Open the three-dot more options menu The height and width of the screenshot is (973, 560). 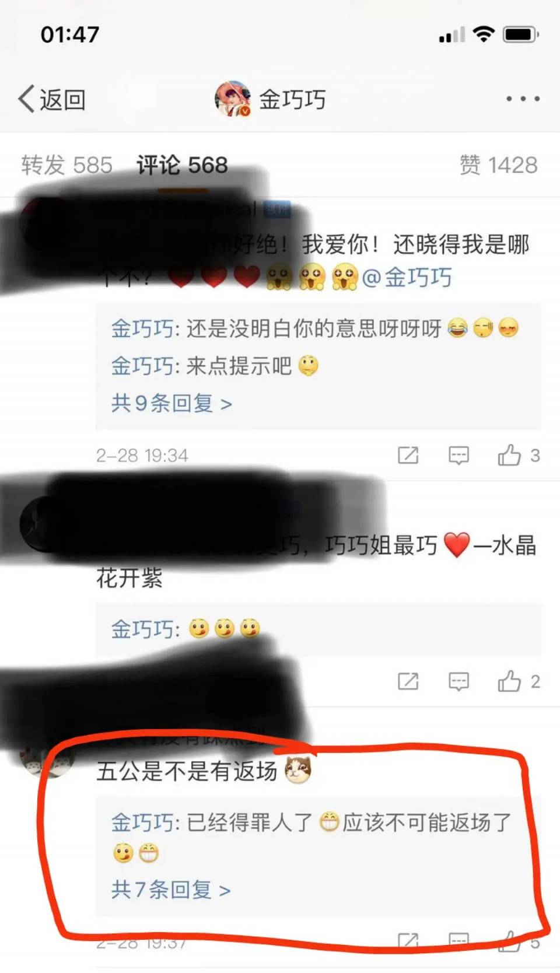[523, 99]
